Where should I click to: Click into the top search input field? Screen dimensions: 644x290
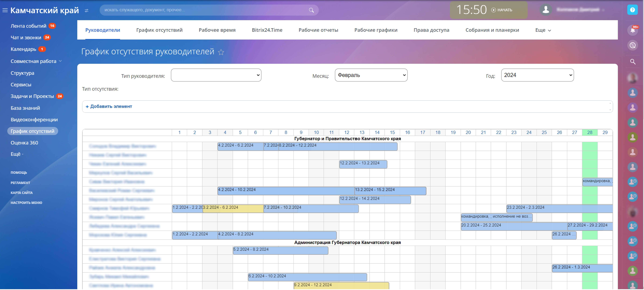pyautogui.click(x=205, y=10)
